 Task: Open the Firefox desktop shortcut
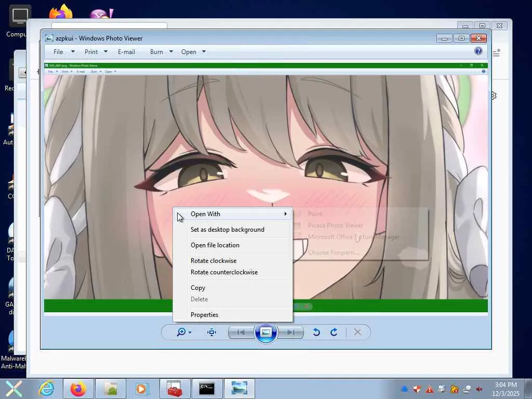click(61, 12)
